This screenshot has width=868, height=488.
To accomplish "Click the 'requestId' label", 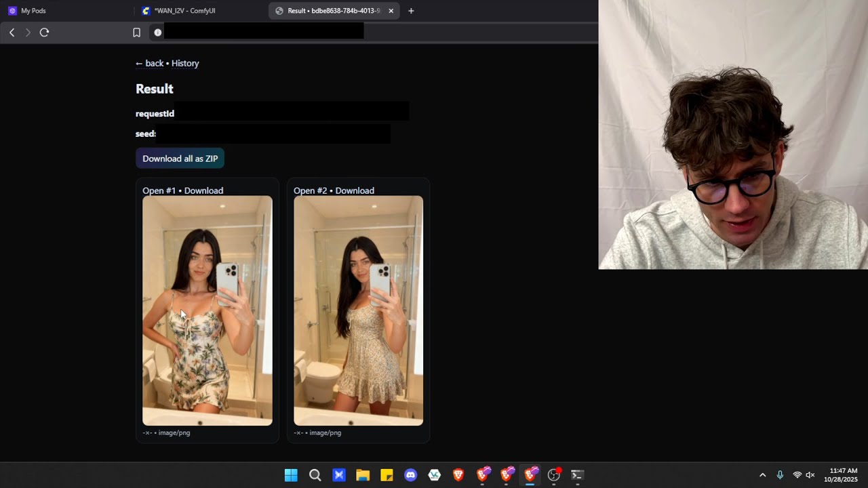I will pos(155,113).
